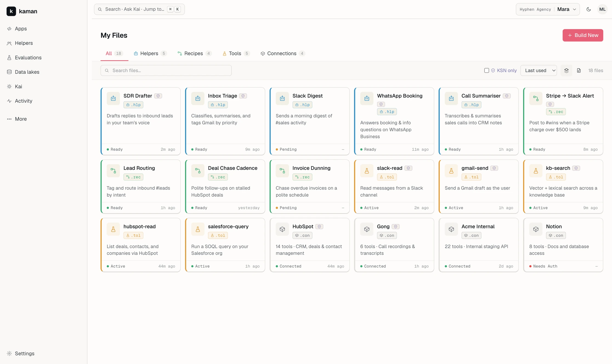
Task: Click the HubSpot connection cube icon
Action: 282,229
